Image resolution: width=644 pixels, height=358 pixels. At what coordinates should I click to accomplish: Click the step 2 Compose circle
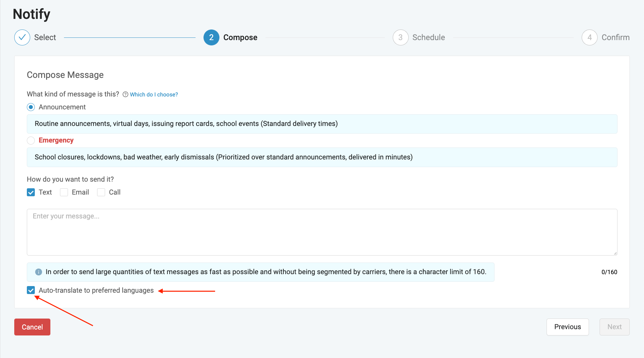(211, 37)
